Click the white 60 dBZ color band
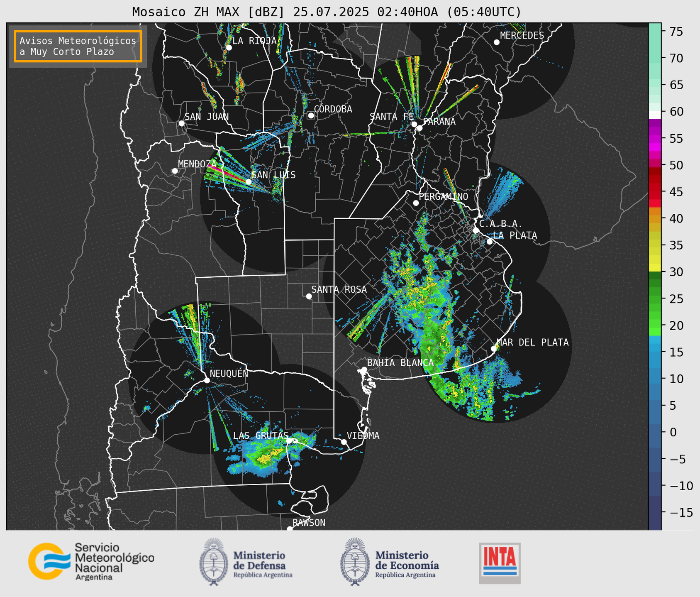This screenshot has height=597, width=700. point(655,115)
